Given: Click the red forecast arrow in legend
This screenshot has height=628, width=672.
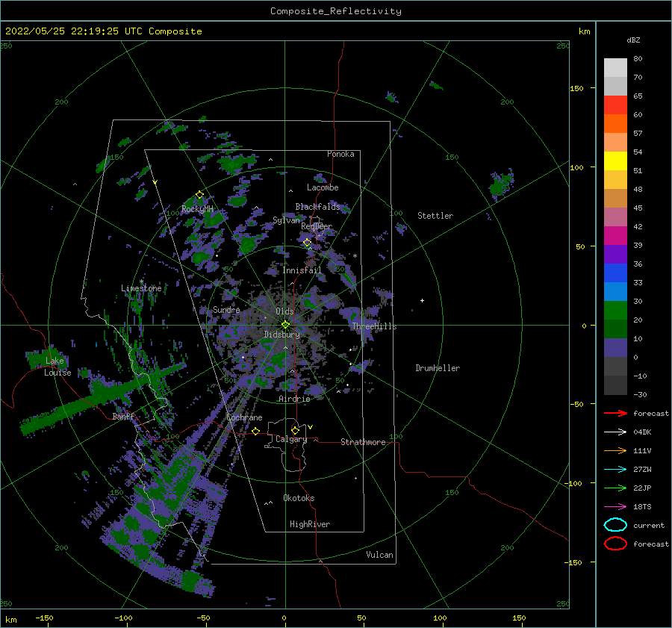Looking at the screenshot, I should click(x=615, y=413).
